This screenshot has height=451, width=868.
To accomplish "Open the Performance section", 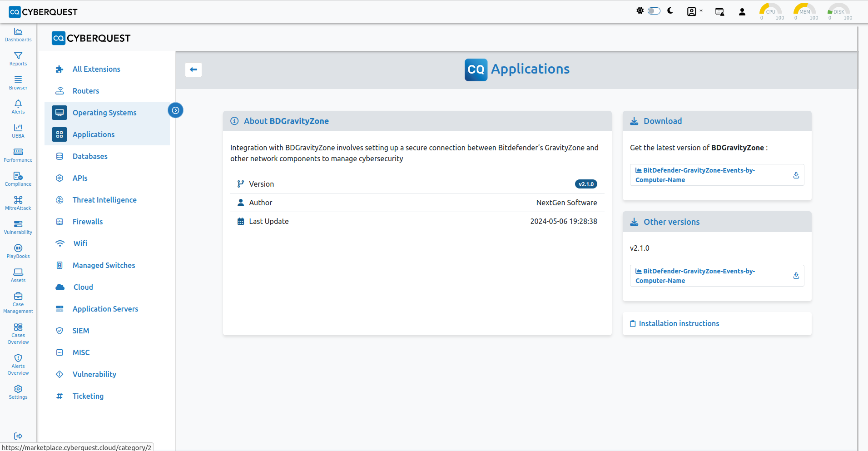I will click(18, 155).
